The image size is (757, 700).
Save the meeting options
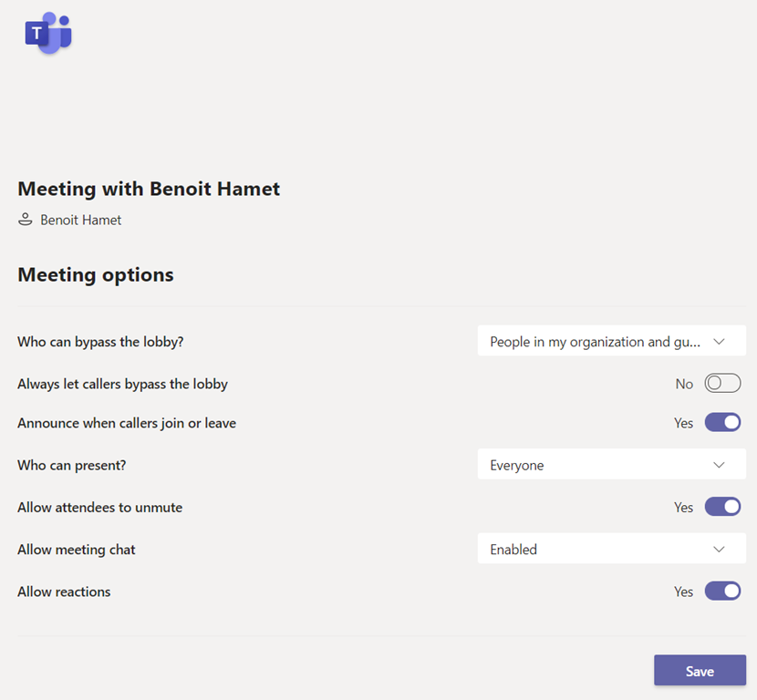point(700,671)
